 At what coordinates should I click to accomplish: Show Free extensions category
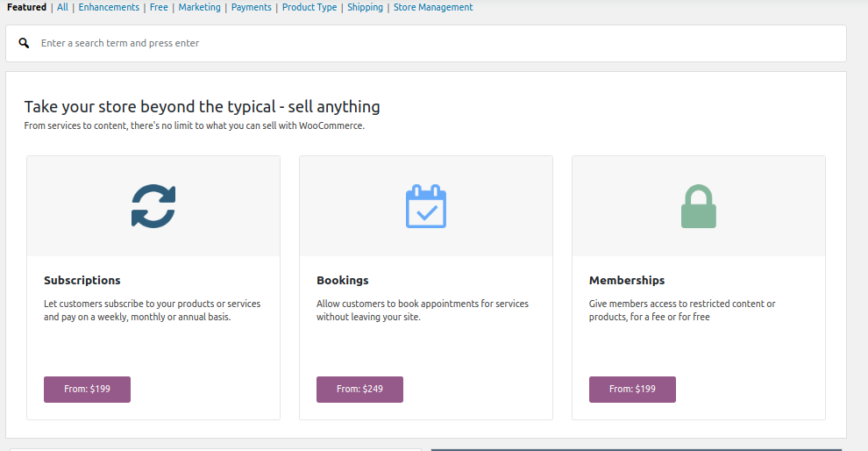(x=159, y=7)
